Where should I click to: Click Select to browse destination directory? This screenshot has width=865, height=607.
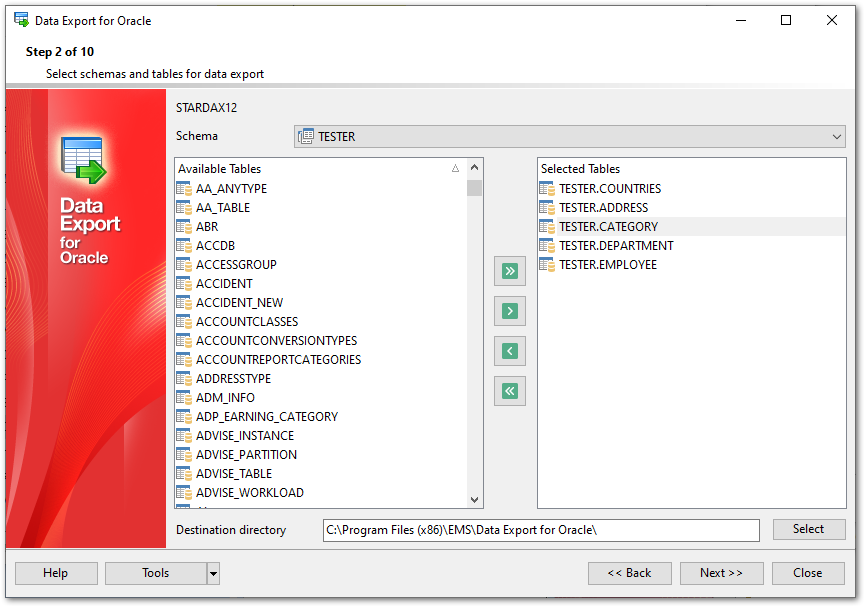[x=808, y=529]
